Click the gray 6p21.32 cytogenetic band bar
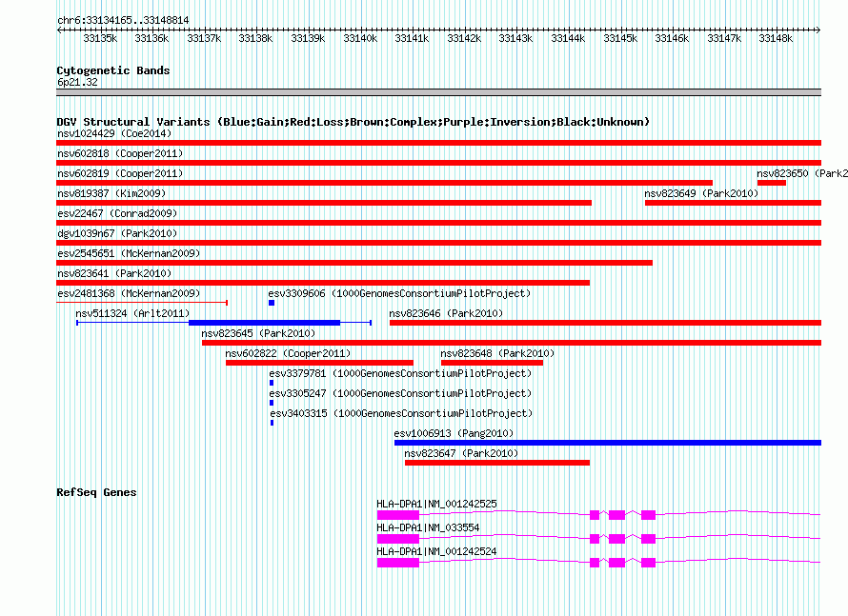This screenshot has height=616, width=848. (438, 92)
